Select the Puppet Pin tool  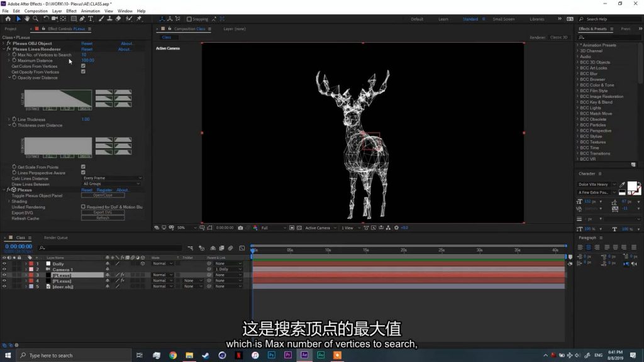pyautogui.click(x=139, y=19)
